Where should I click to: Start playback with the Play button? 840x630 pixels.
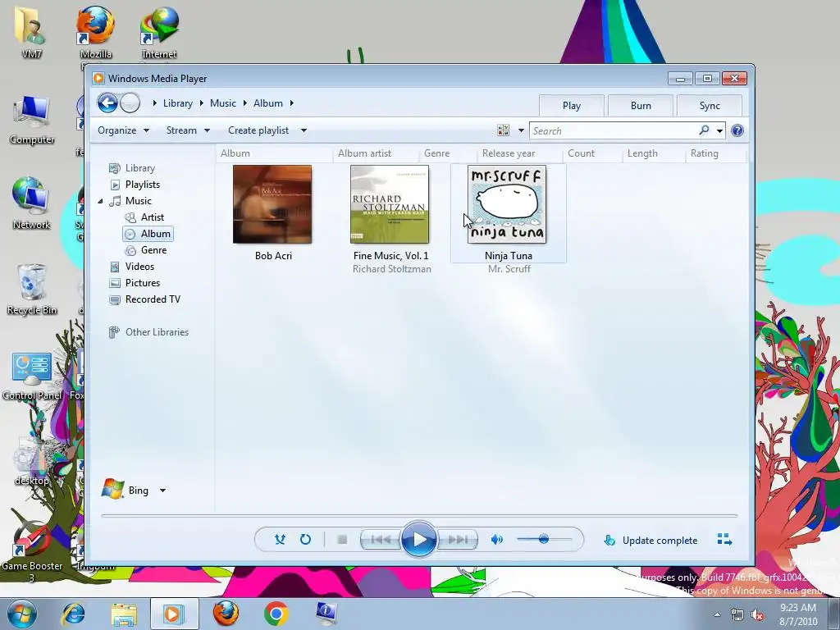(418, 540)
